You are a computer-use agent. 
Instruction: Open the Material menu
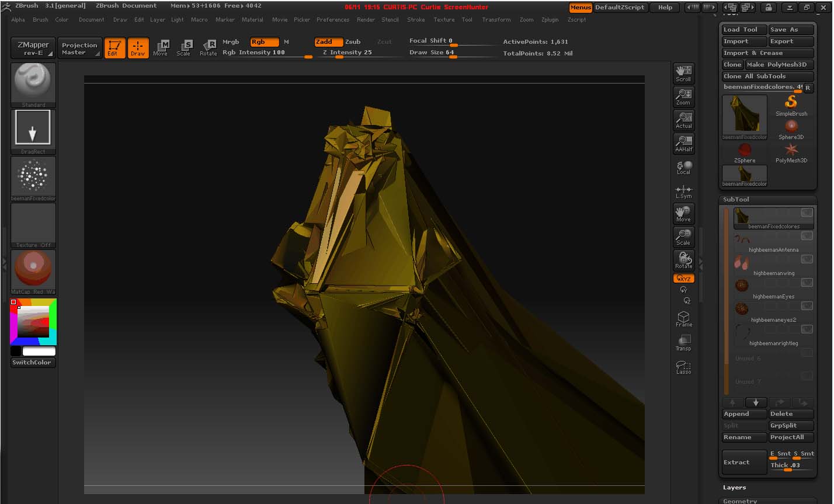(x=252, y=19)
